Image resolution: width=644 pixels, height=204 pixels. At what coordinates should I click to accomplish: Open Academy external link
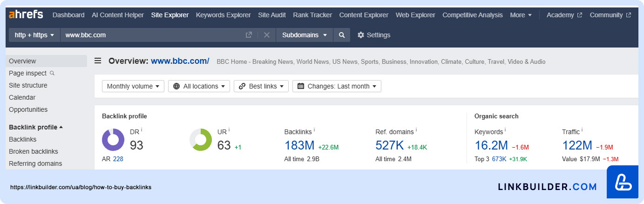coord(564,15)
